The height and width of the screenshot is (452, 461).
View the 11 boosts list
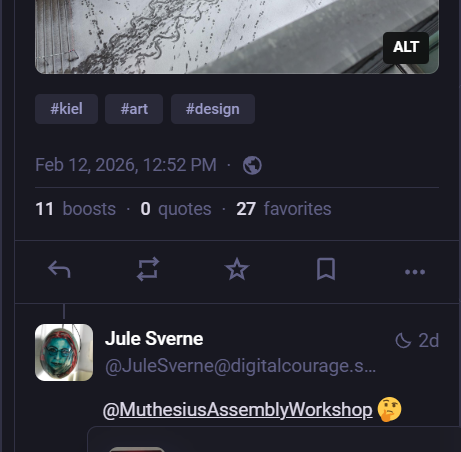point(76,209)
